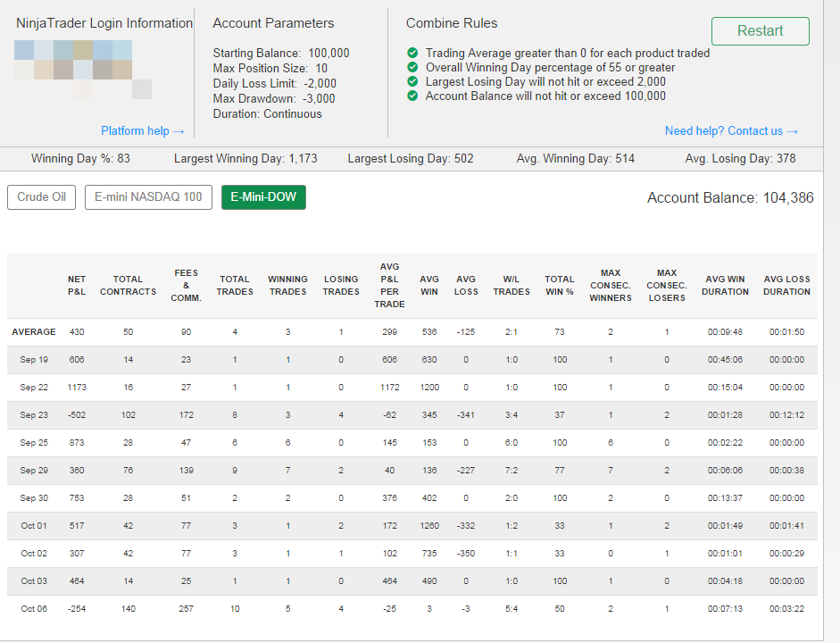
Task: Click the Winning Day %: 83 statistic
Action: (80, 159)
